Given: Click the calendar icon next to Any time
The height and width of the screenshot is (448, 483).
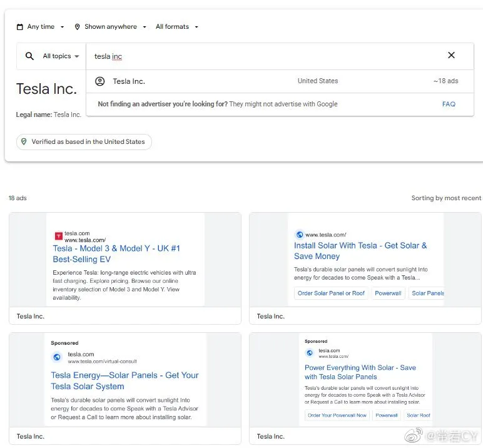Looking at the screenshot, I should (x=20, y=27).
